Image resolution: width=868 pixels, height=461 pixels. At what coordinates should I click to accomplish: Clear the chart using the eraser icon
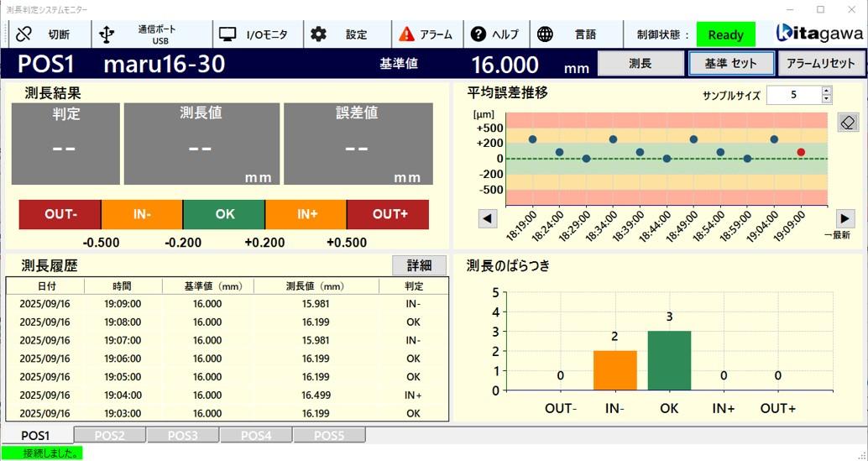(x=848, y=123)
